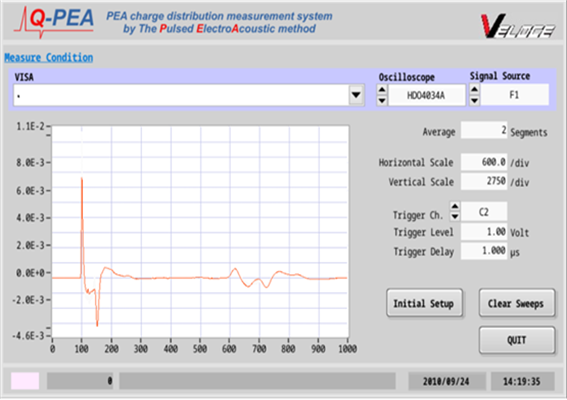
Task: Click the 6.0E-3 y-axis tick label
Action: (30, 191)
